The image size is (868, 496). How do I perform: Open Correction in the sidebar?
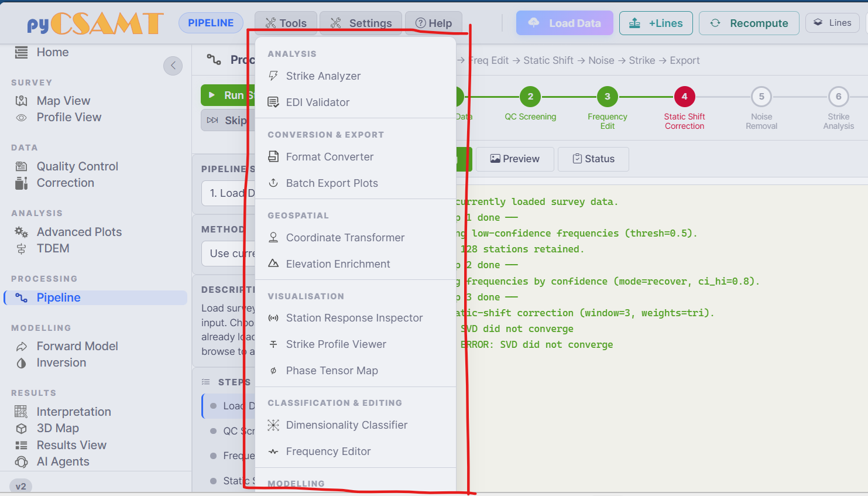(66, 183)
